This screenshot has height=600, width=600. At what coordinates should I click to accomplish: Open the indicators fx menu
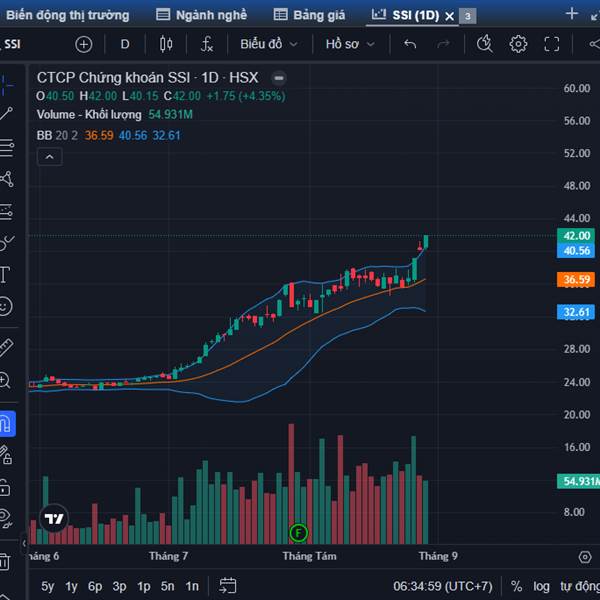tap(207, 44)
